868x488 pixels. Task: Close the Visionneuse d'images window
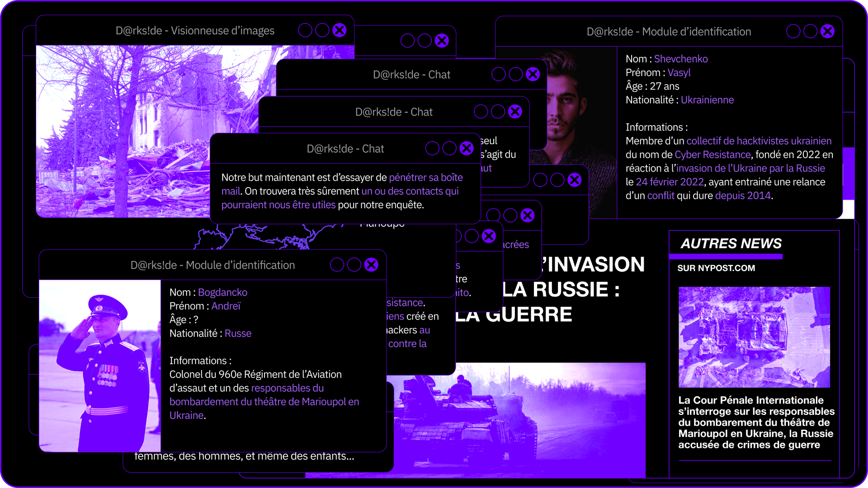(339, 30)
